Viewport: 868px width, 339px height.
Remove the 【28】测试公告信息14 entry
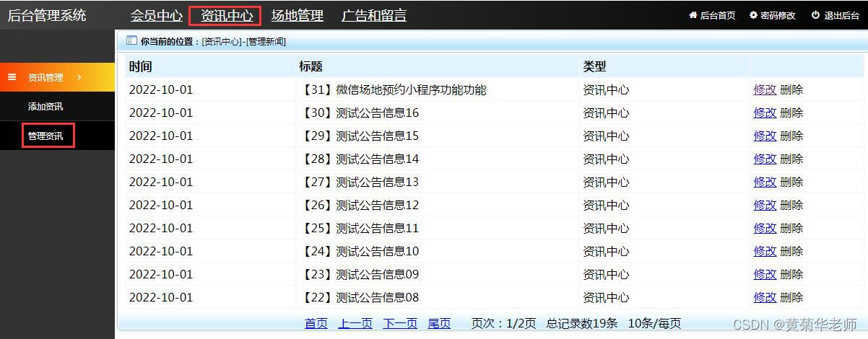[791, 159]
